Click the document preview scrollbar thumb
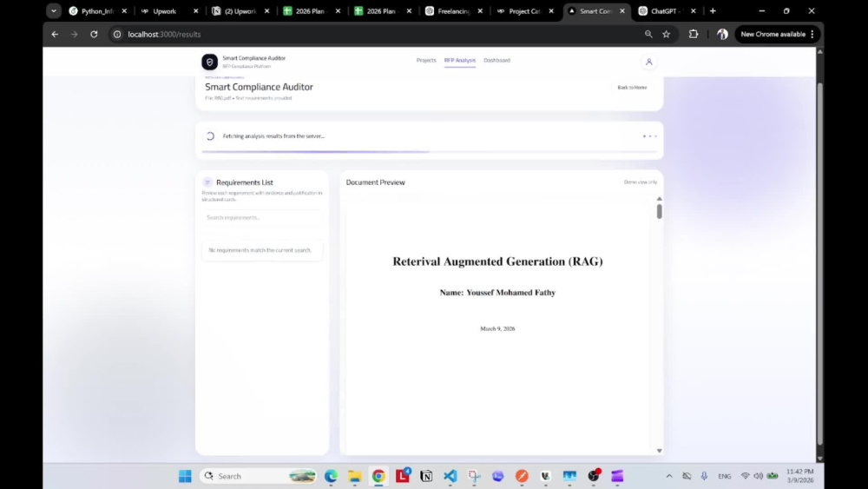Image resolution: width=868 pixels, height=489 pixels. pos(660,211)
